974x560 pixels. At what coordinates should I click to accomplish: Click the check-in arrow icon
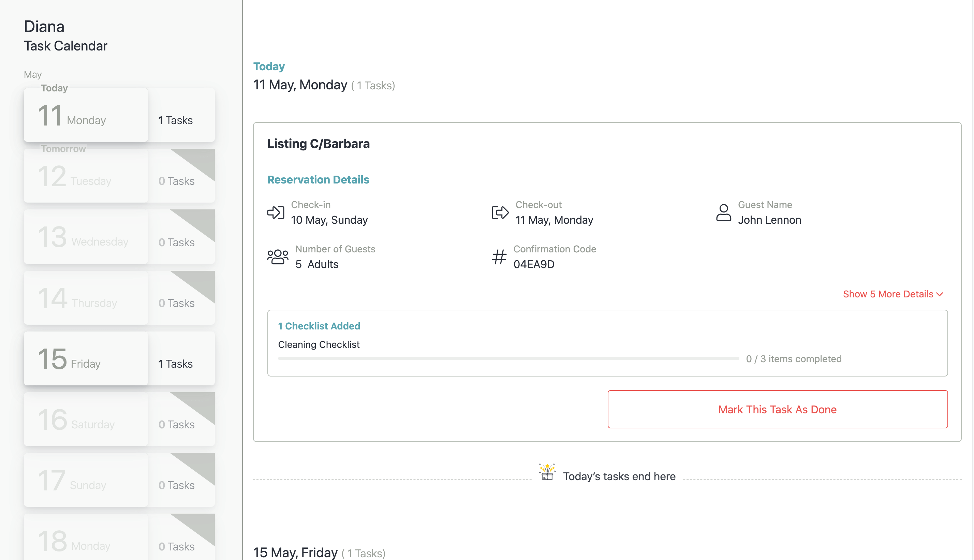(276, 212)
